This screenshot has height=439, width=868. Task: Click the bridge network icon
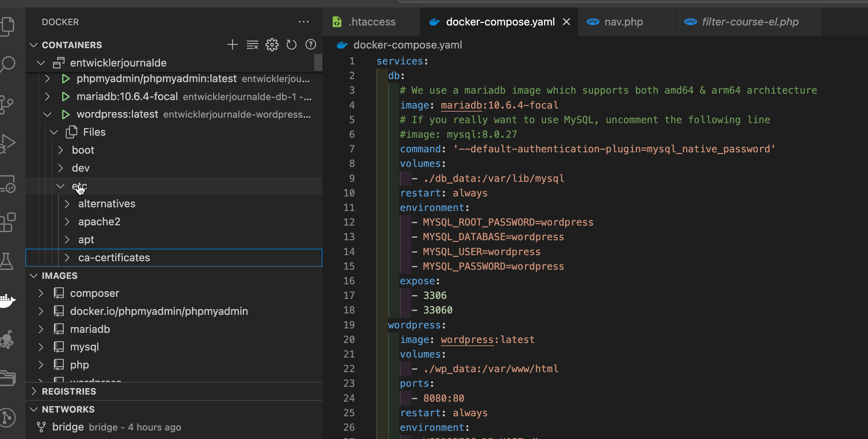coord(41,427)
